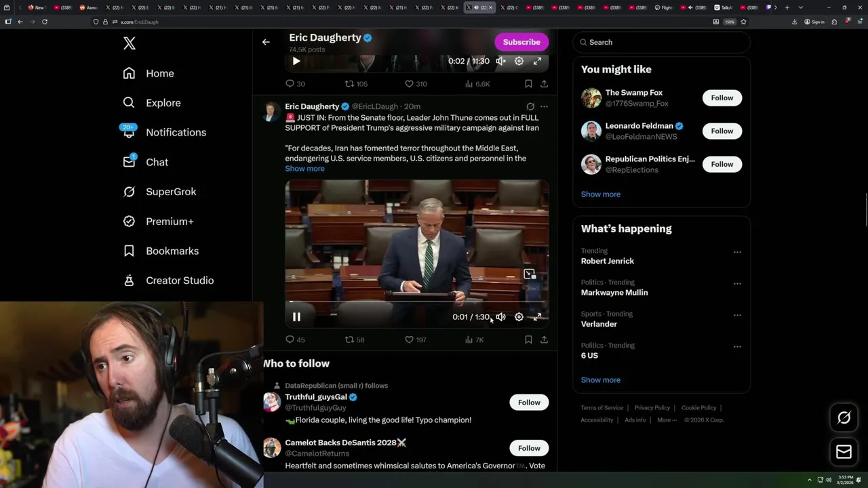The image size is (868, 488).
Task: Enable picture-in-picture on Senate video
Action: point(530,274)
